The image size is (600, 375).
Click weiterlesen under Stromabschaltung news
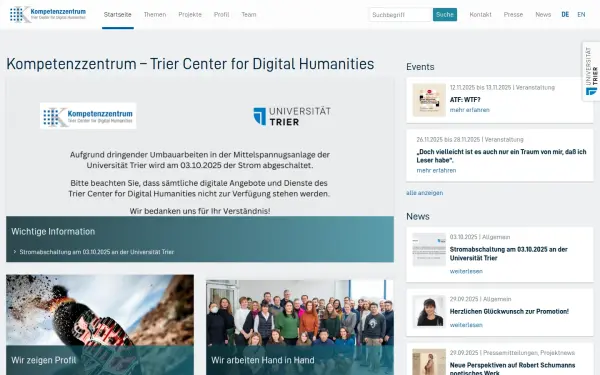pyautogui.click(x=466, y=271)
